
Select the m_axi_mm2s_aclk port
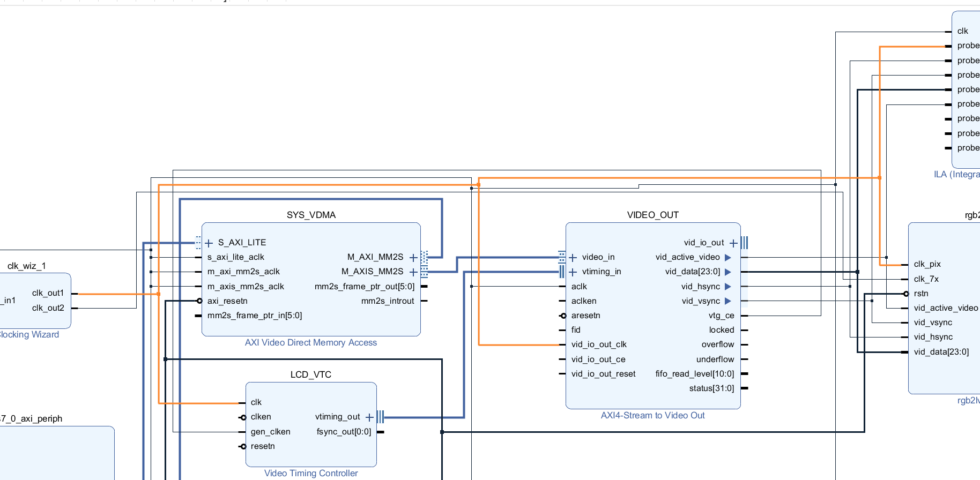pos(243,272)
